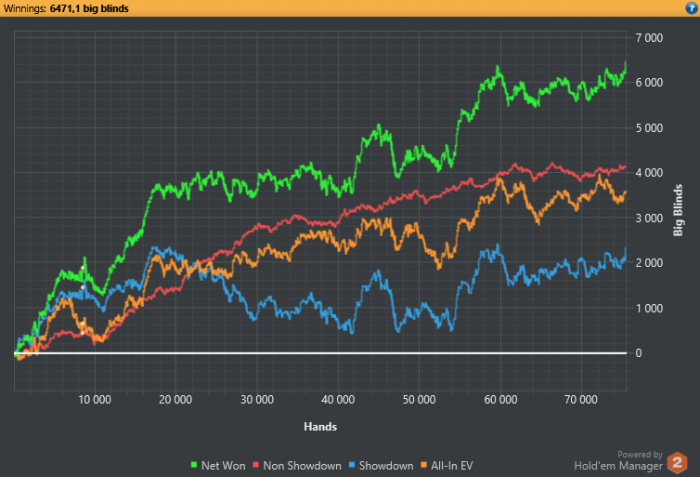700x477 pixels.
Task: Click the Showdown legend label
Action: click(x=386, y=466)
